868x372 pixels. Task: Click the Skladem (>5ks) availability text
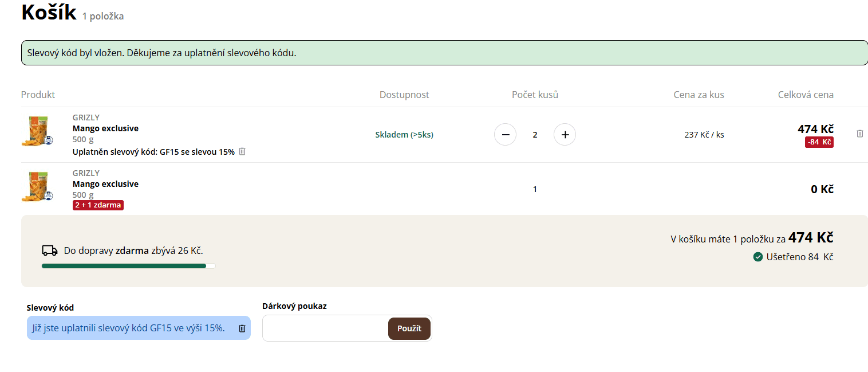coord(404,135)
